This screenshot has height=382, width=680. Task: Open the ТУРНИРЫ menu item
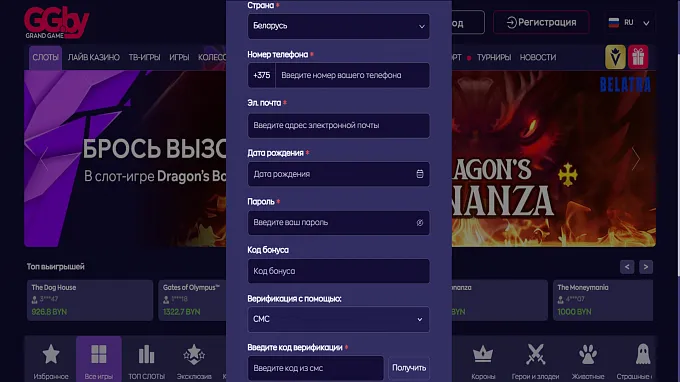[x=494, y=57]
